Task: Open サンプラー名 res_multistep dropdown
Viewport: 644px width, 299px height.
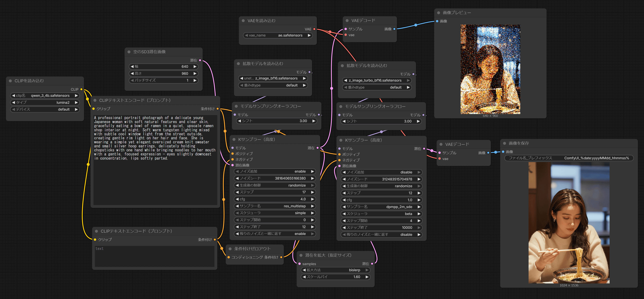Action: 275,206
